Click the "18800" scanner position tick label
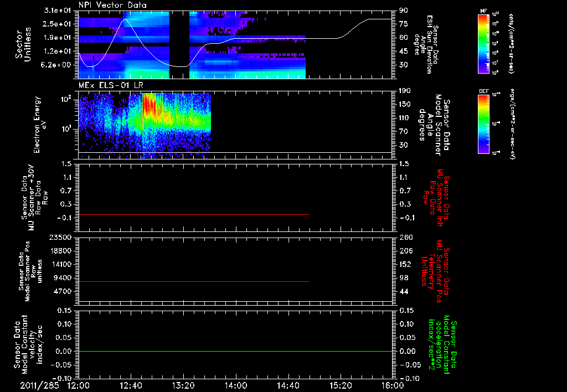The height and width of the screenshot is (392, 567). tap(60, 251)
